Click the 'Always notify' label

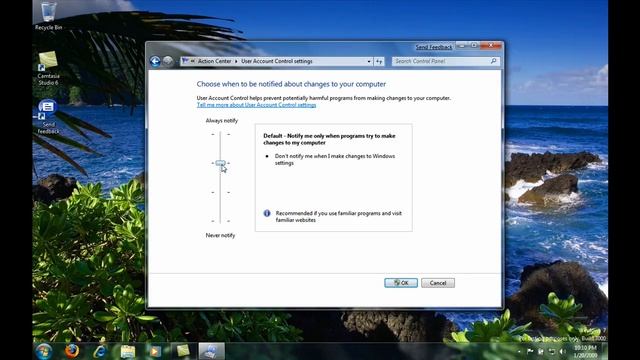point(222,121)
